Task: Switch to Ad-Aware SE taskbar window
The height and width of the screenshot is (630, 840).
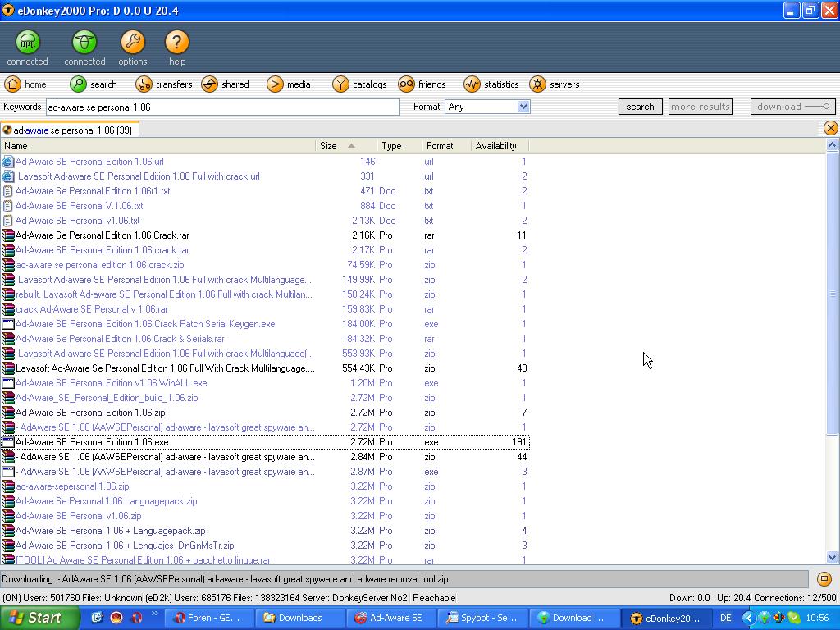Action: click(390, 618)
